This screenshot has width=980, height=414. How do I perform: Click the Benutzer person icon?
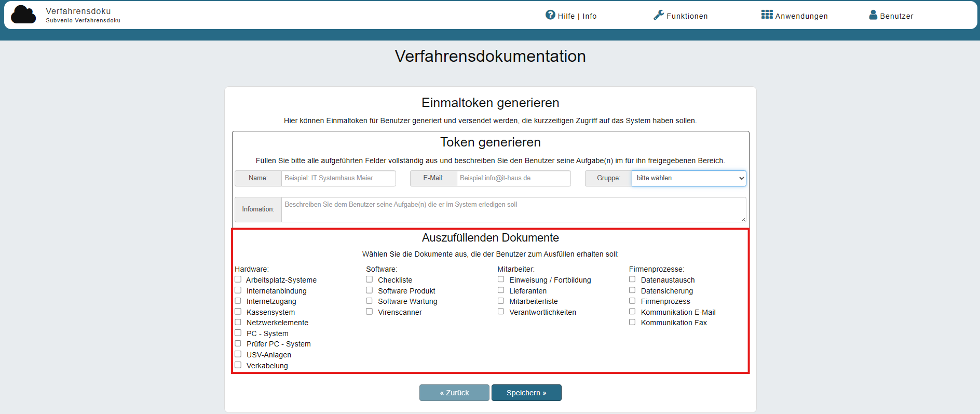pyautogui.click(x=873, y=15)
